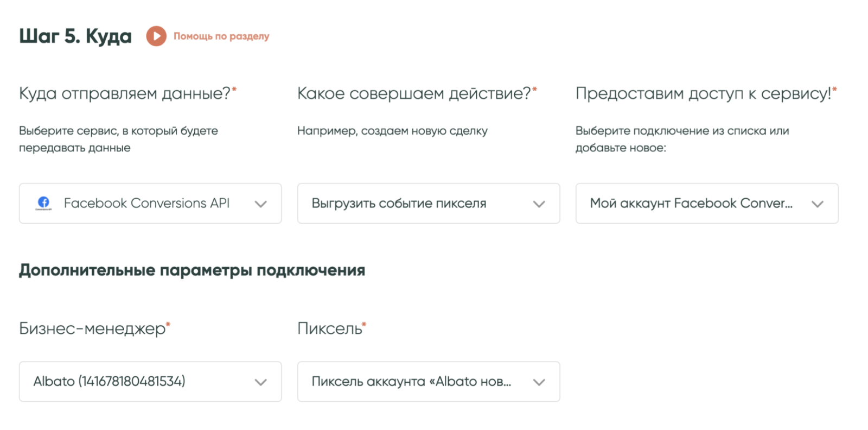Click the chevron arrow of the service selector
Viewport: 868px width, 430px height.
[x=261, y=204]
